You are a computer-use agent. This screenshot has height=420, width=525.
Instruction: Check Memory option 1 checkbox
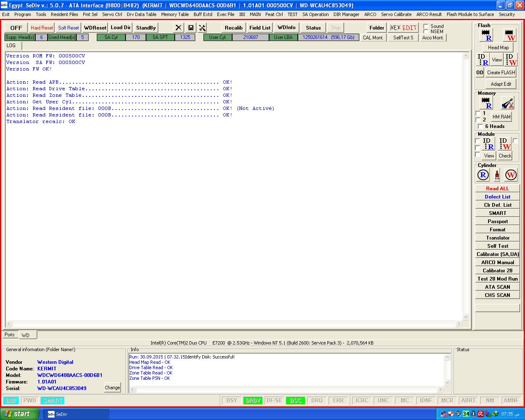point(478,113)
